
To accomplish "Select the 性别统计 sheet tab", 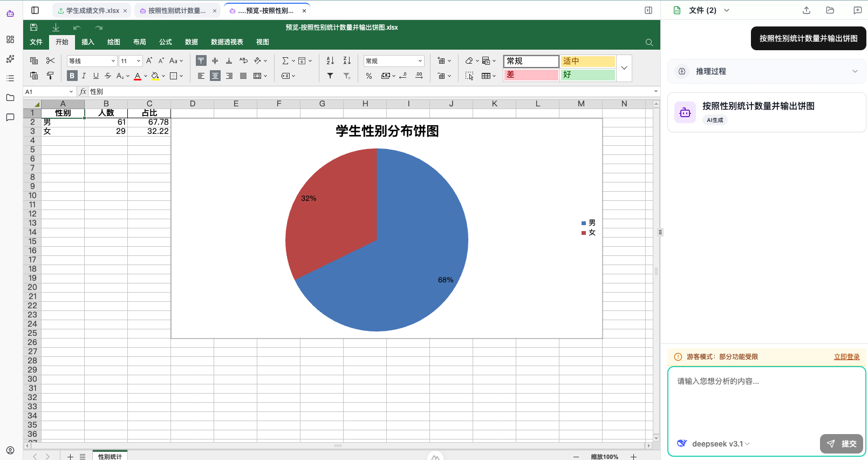I will tap(110, 456).
